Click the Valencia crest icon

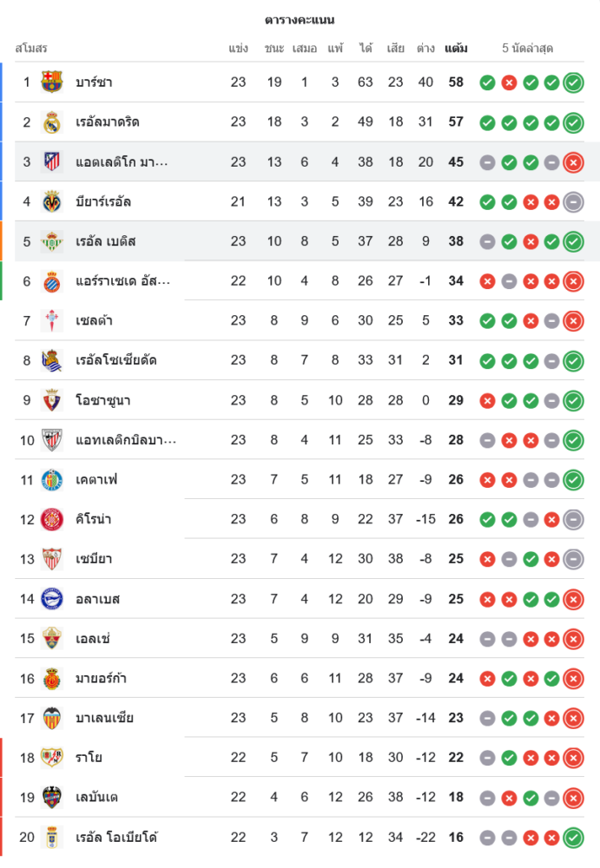tap(52, 718)
